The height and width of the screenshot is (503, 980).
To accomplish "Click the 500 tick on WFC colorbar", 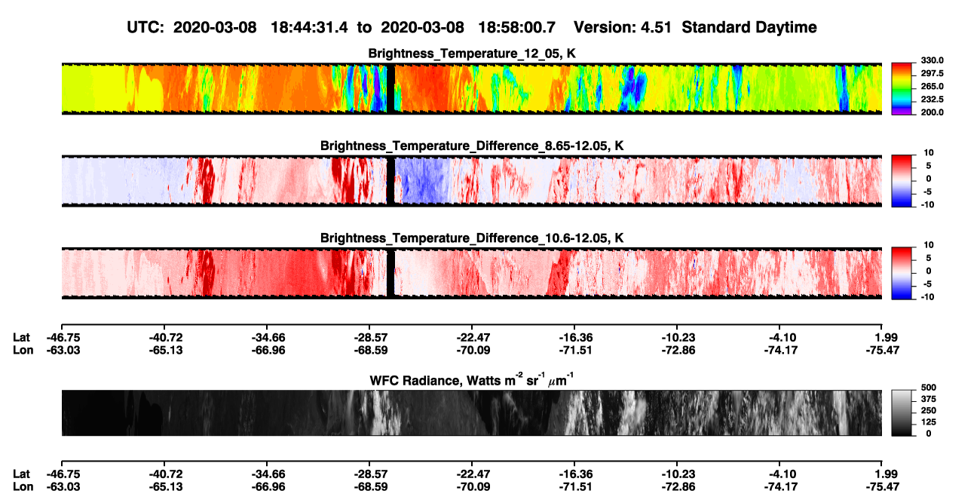I will coord(929,389).
